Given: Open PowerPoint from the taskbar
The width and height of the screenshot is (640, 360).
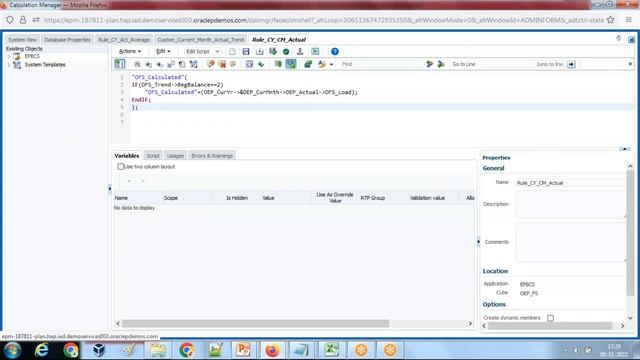Looking at the screenshot, I should (x=243, y=350).
